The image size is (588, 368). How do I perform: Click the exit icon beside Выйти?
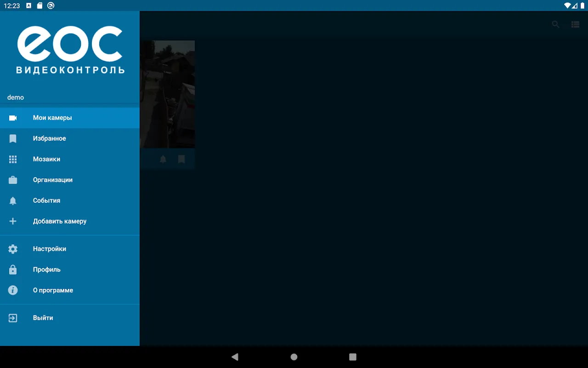(13, 318)
